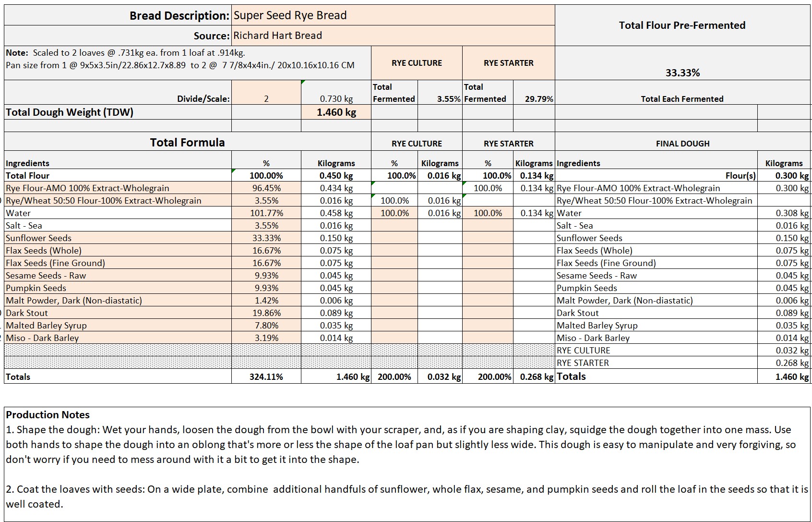Click the Production Notes heading

(x=48, y=414)
